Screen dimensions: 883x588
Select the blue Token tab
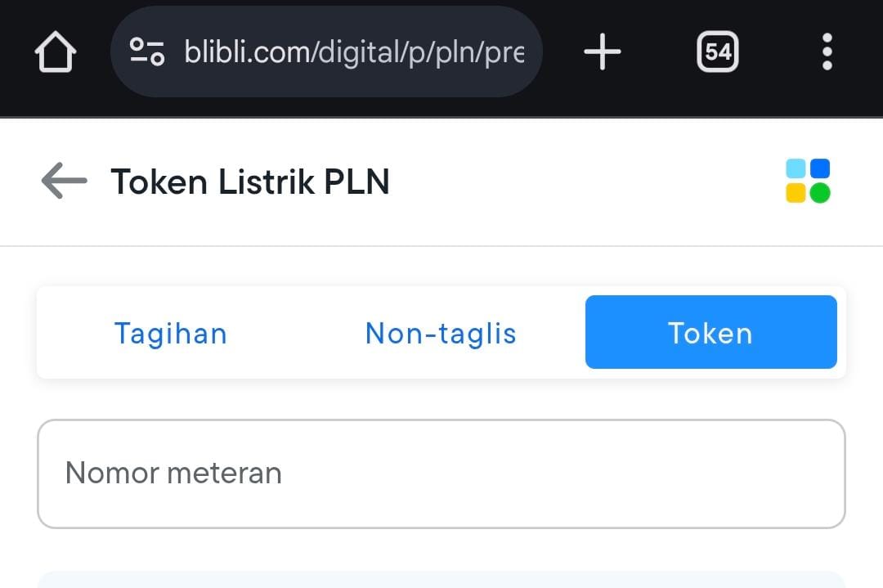pos(711,332)
